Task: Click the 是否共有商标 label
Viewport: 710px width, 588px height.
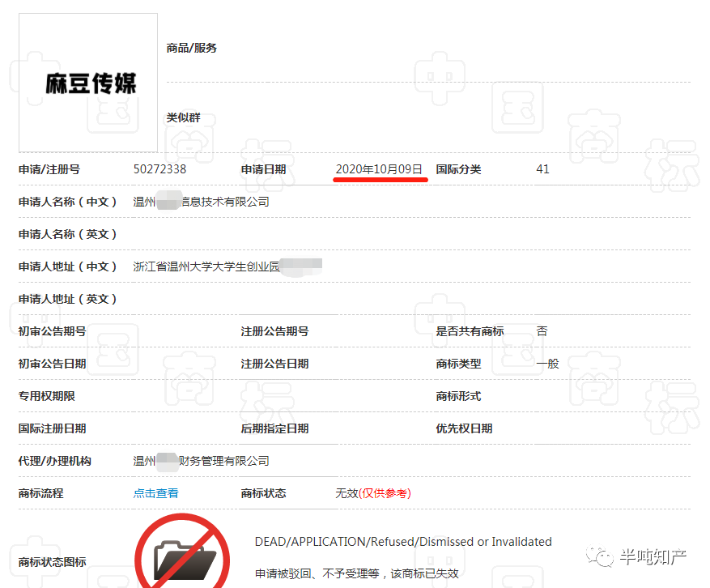Action: click(470, 331)
